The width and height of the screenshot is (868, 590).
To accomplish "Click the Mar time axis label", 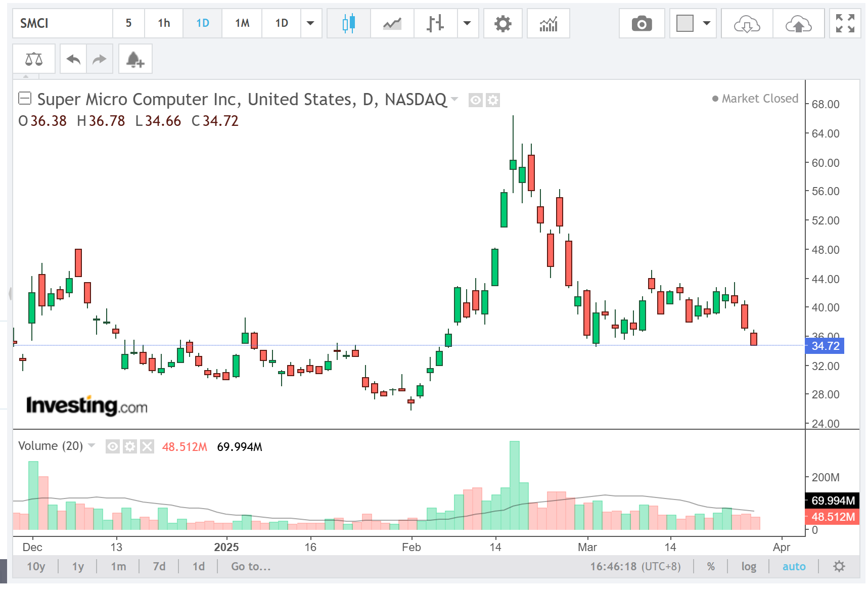I will pos(587,547).
